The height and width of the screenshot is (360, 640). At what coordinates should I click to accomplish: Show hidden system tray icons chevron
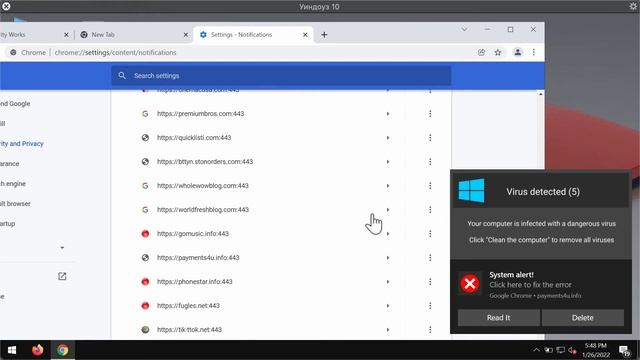(x=536, y=350)
